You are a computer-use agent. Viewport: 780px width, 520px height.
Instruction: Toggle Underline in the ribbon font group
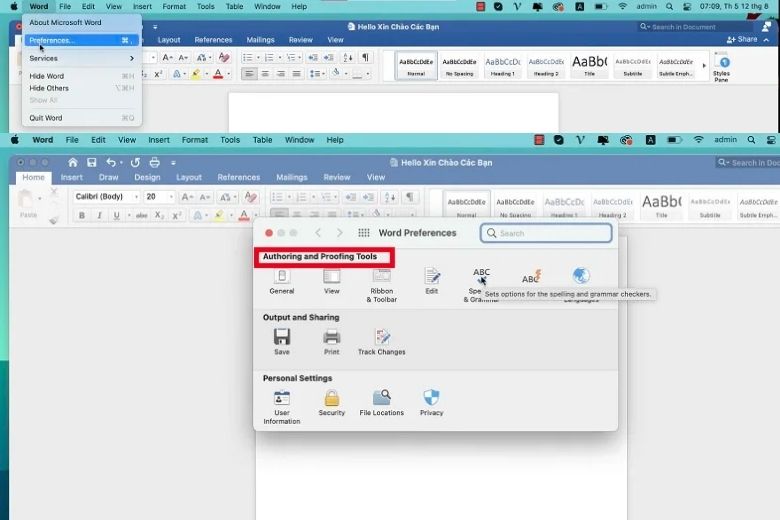click(x=116, y=215)
